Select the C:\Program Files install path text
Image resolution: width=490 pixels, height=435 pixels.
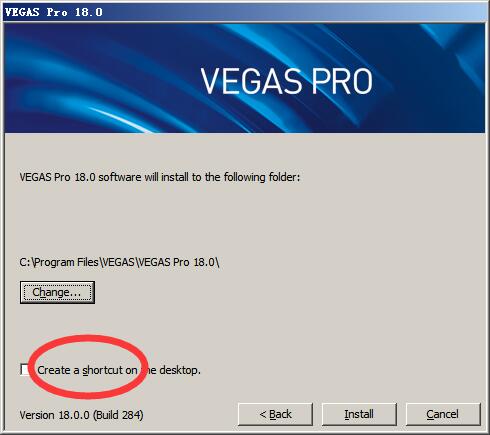119,262
